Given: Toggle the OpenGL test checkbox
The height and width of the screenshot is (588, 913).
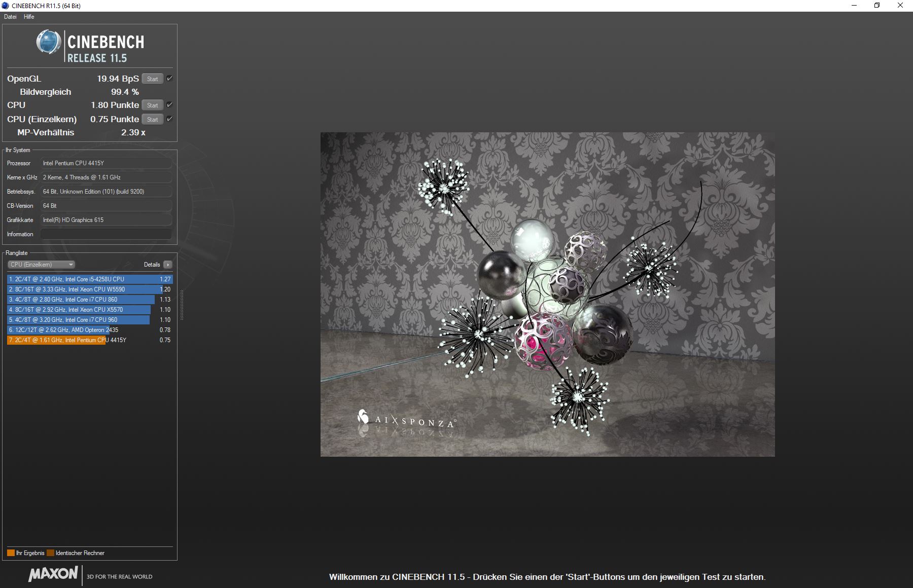Looking at the screenshot, I should [169, 78].
